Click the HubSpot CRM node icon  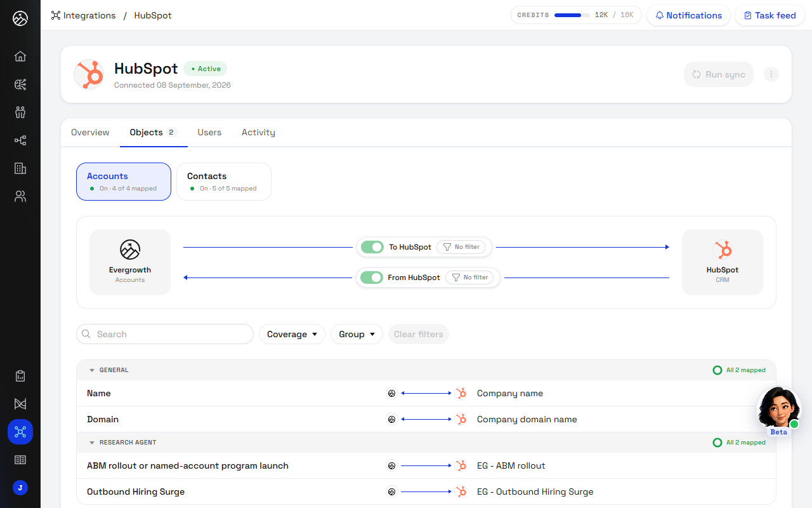(723, 250)
